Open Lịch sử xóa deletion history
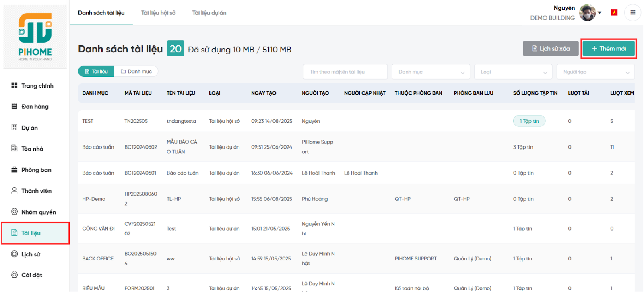Screen dimensions: 644x295 (x=550, y=49)
